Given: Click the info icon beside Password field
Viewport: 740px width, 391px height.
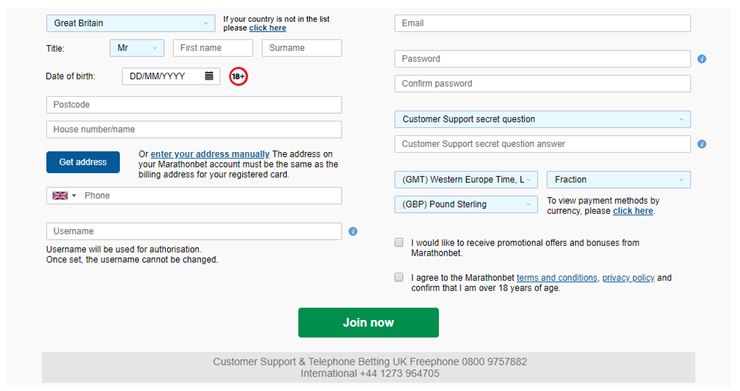Looking at the screenshot, I should point(702,59).
